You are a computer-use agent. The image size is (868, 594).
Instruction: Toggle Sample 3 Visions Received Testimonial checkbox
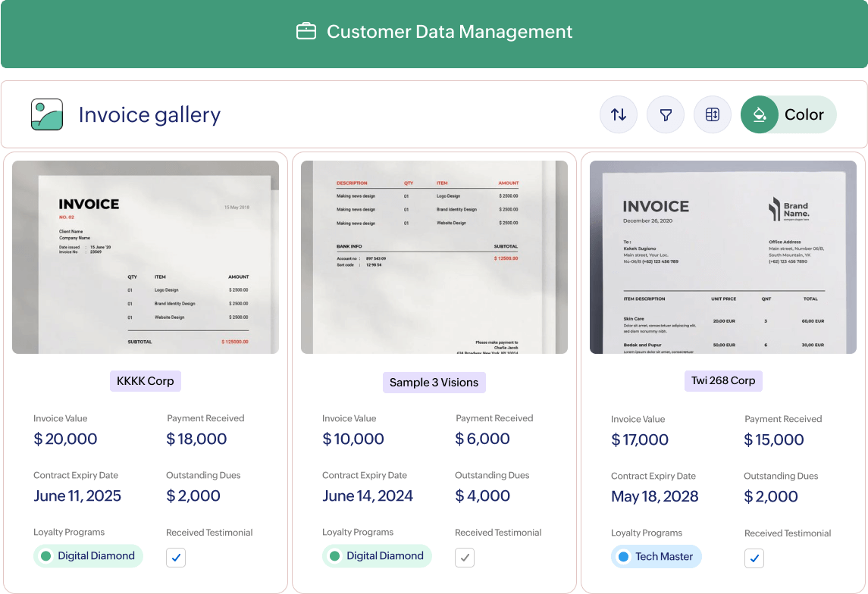point(465,558)
